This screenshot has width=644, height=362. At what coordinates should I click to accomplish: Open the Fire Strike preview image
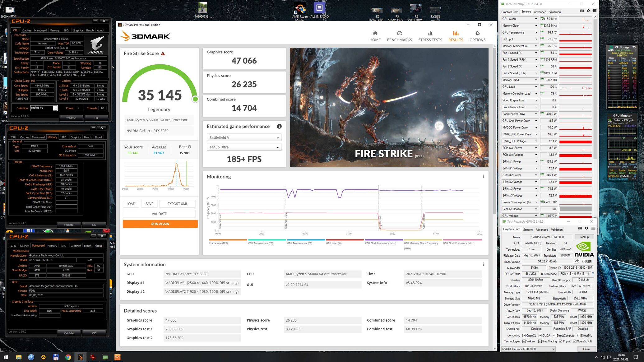point(389,107)
